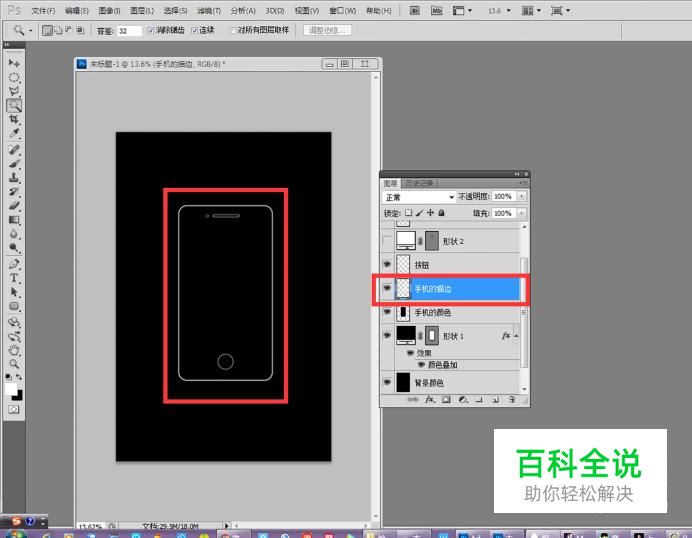Toggle the 消除锯齿 anti-alias checkbox

tap(150, 30)
